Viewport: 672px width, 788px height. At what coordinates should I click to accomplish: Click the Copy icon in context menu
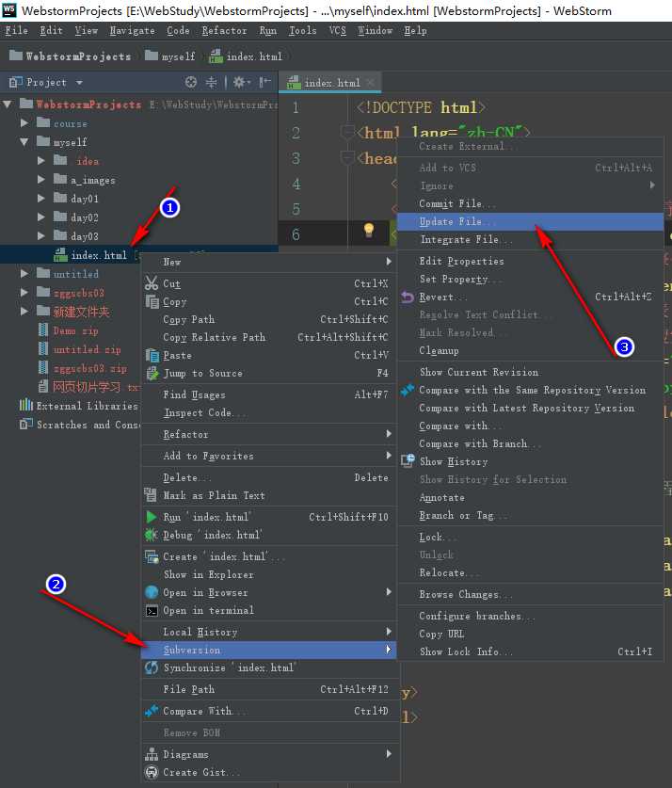coord(152,301)
